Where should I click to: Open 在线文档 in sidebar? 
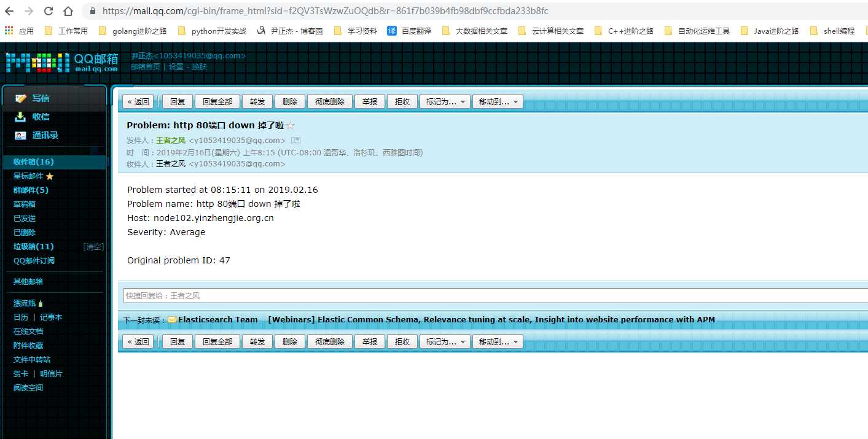pos(28,332)
